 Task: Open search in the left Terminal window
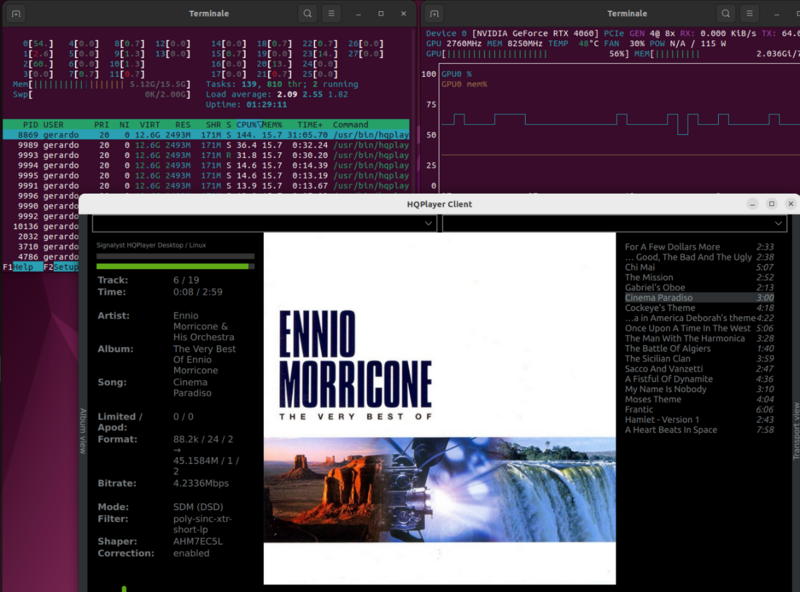307,13
